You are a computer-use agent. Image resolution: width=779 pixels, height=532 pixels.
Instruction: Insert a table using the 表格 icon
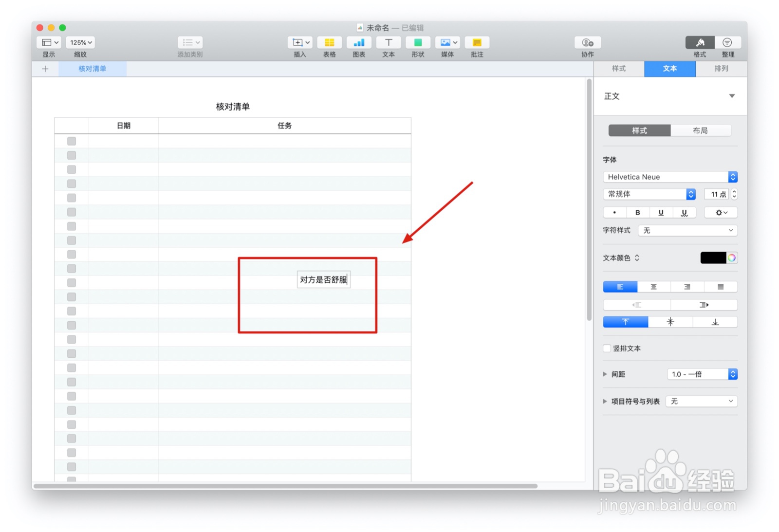tap(329, 43)
